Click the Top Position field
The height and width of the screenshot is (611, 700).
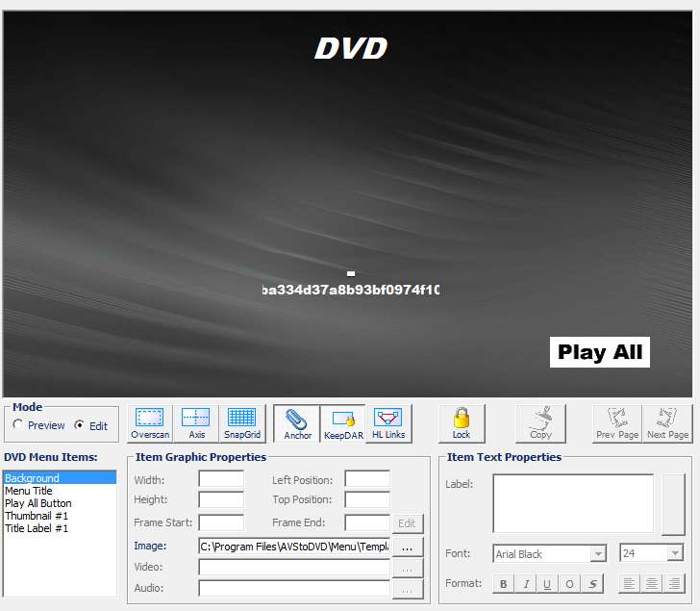367,499
